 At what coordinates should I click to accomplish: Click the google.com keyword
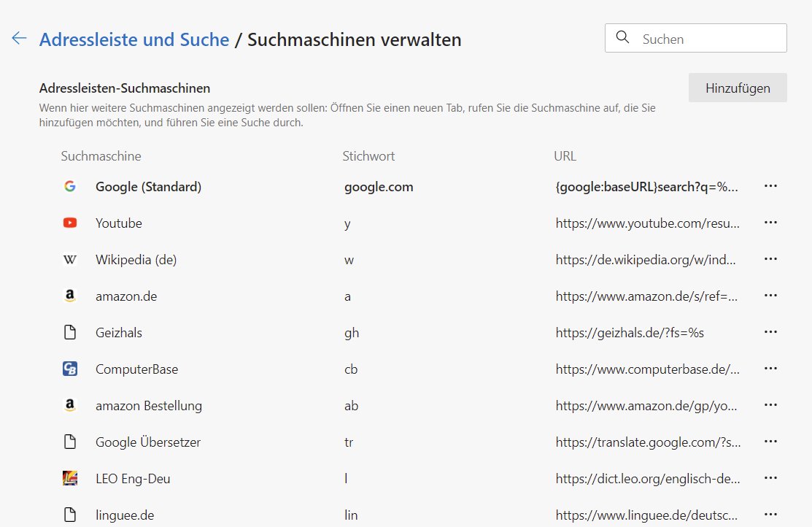point(379,187)
